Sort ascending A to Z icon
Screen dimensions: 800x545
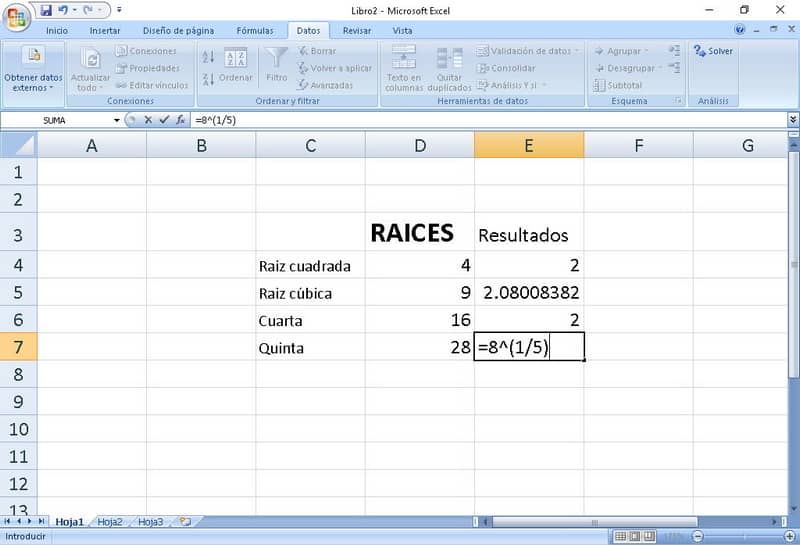[208, 57]
